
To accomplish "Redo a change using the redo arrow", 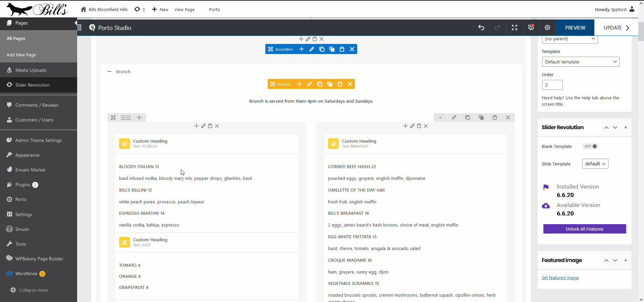I will tap(498, 28).
